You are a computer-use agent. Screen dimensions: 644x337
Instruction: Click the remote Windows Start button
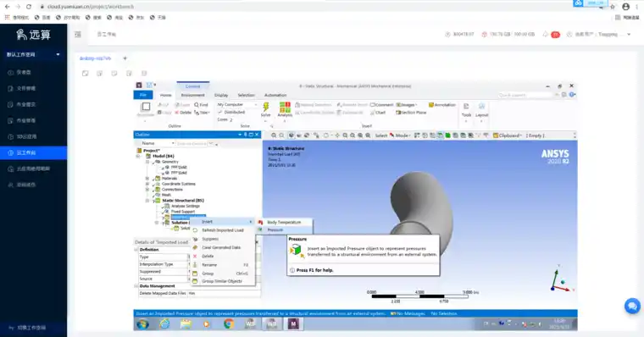coord(142,323)
